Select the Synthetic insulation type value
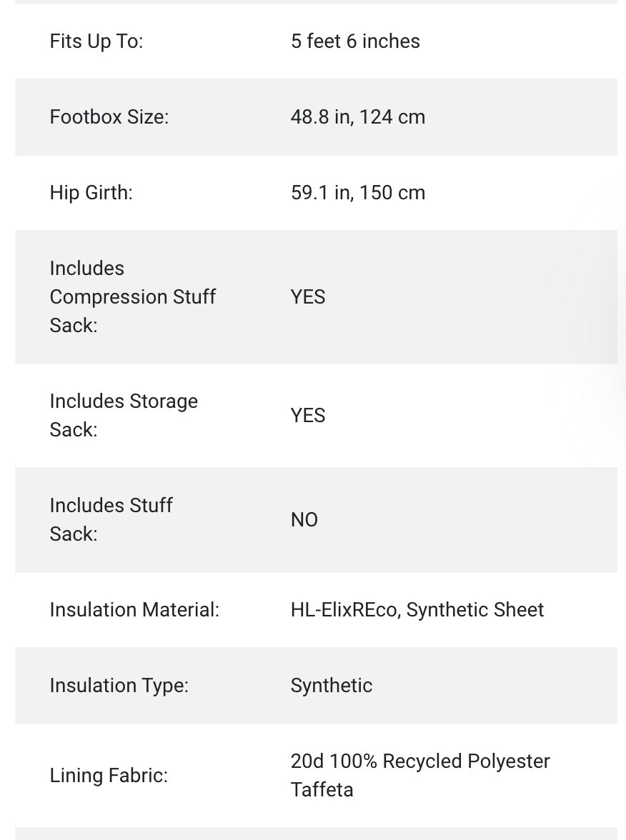Viewport: 626px width, 840px height. pyautogui.click(x=331, y=686)
